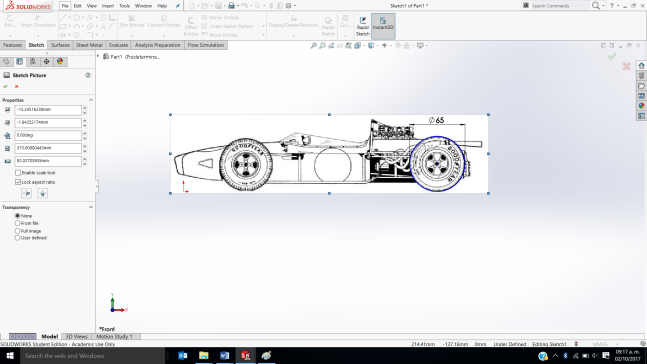Toggle the Instant2D button

pos(383,26)
